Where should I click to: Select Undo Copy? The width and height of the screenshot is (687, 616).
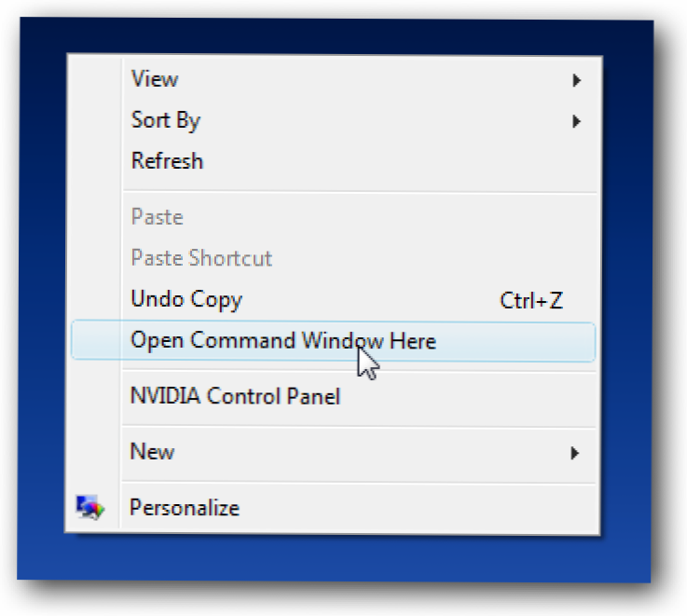pyautogui.click(x=185, y=299)
